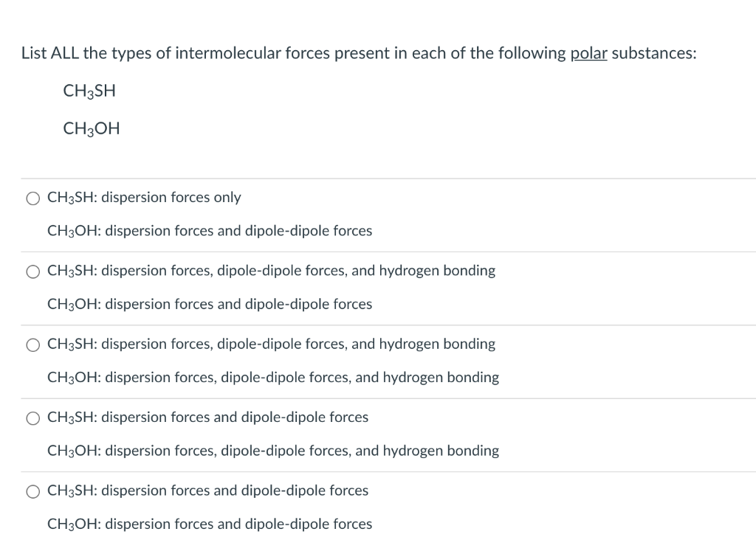Image resolution: width=756 pixels, height=554 pixels.
Task: Choose the last answer option's radio button
Action: coord(33,491)
